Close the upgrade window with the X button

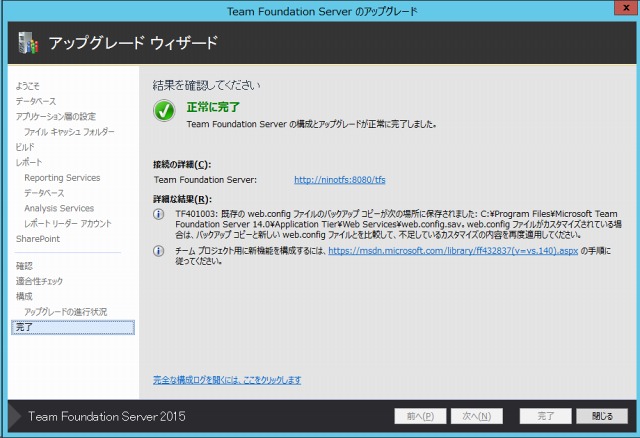627,8
